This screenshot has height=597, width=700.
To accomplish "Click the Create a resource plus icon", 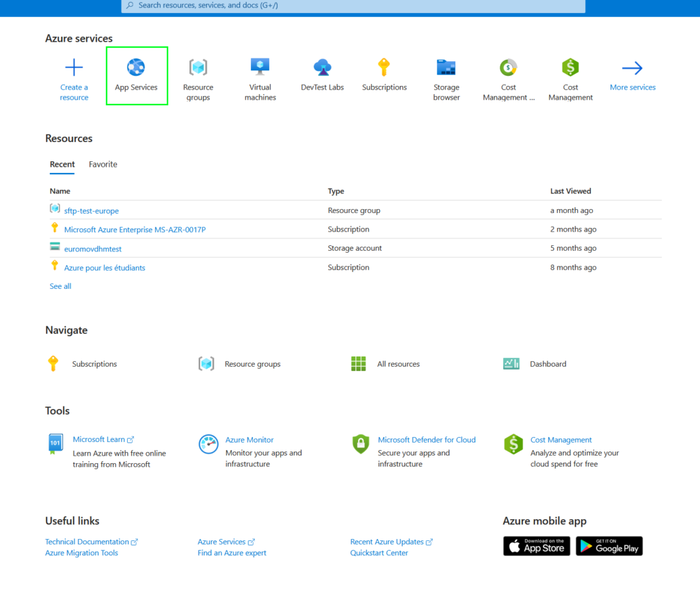I will coord(74,68).
